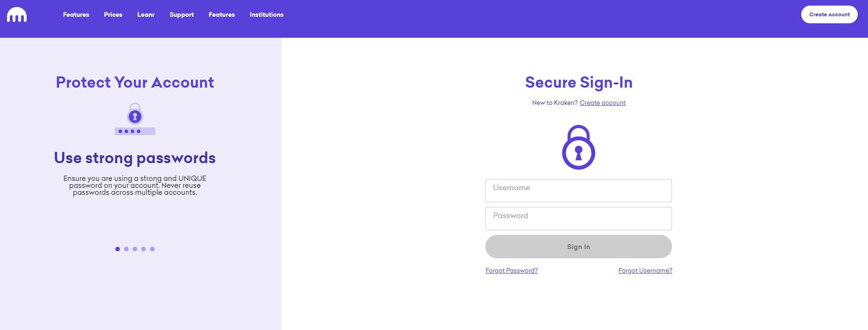Click the Kraken logo in header
868x330 pixels.
click(17, 15)
